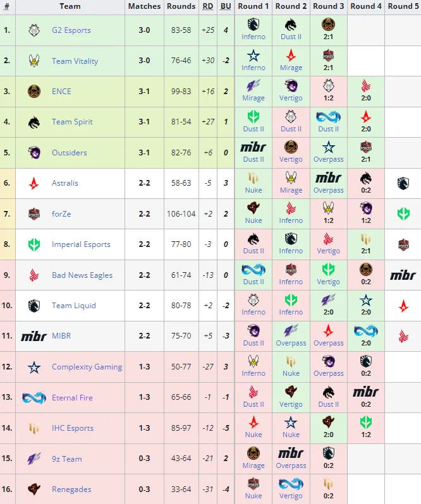421x504 pixels.
Task: Open Overpass map link in Outsiders' Round 3
Action: point(328,159)
